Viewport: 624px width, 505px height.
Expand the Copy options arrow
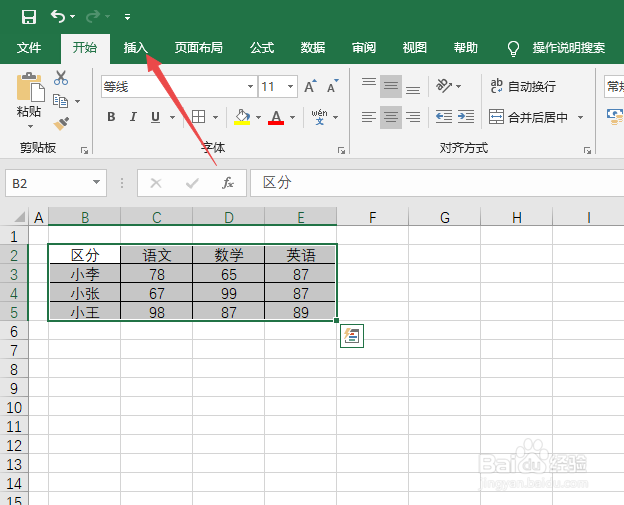point(78,101)
